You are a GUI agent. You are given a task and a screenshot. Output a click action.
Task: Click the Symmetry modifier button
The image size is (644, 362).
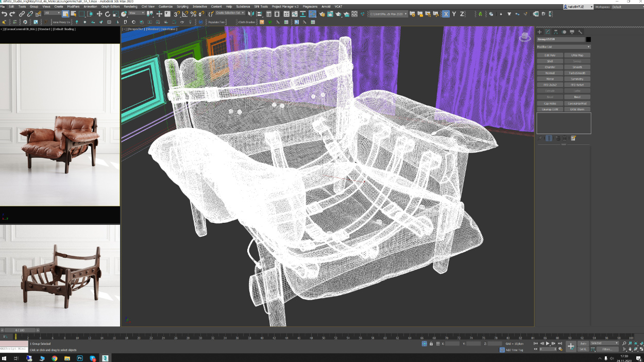click(x=577, y=79)
